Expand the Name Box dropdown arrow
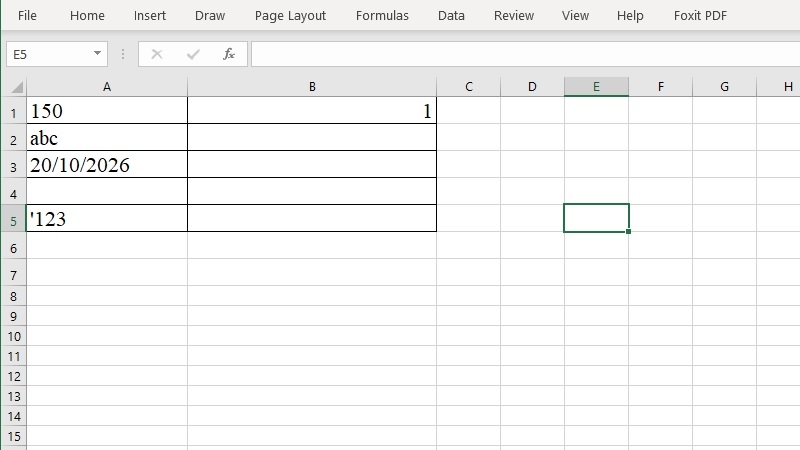 pyautogui.click(x=97, y=54)
